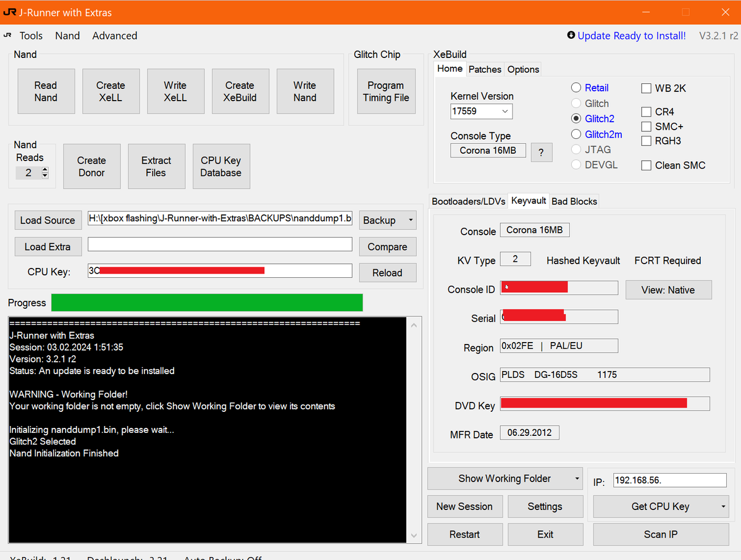The width and height of the screenshot is (741, 560).
Task: Click the Corona 16MB console type button
Action: (488, 151)
